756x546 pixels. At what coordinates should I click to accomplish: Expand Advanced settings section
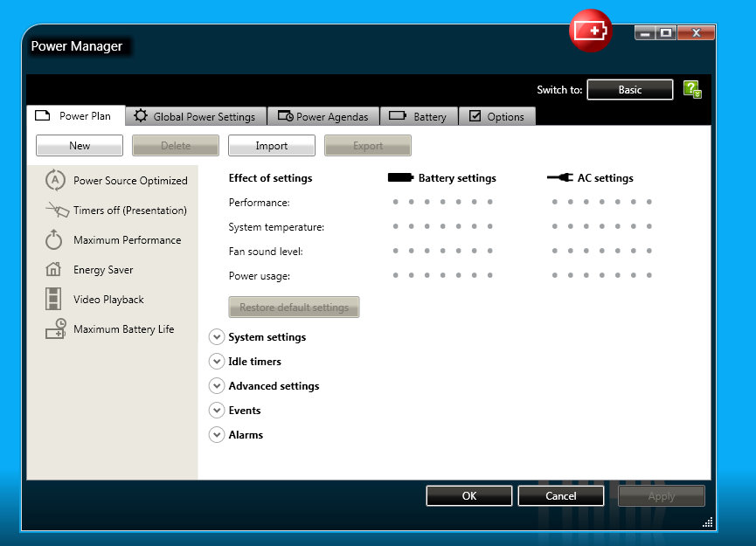click(217, 385)
